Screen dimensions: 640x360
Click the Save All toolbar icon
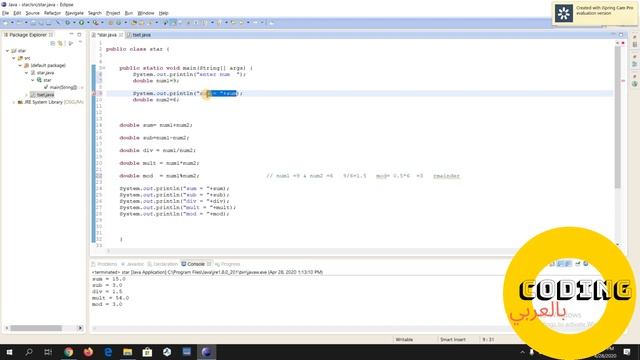(41, 22)
